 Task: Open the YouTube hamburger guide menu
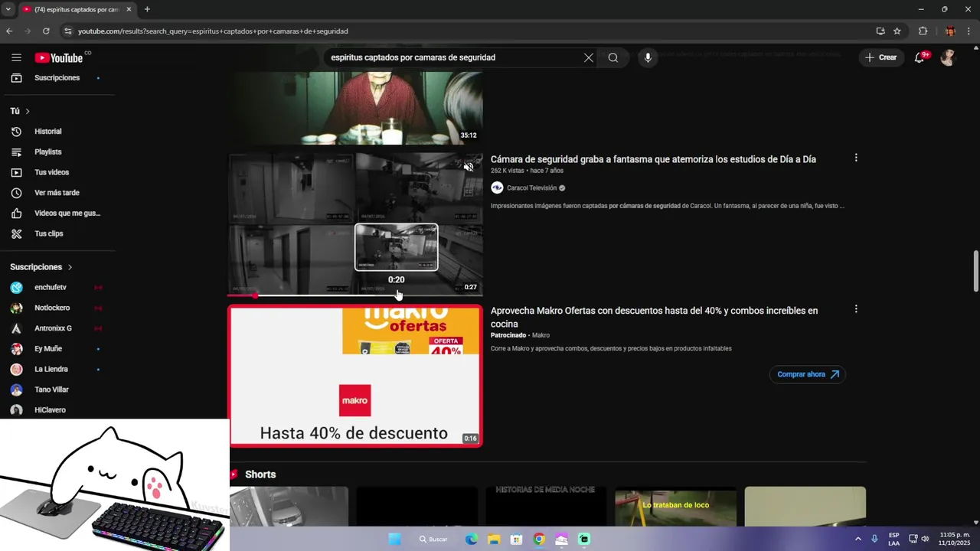(16, 57)
